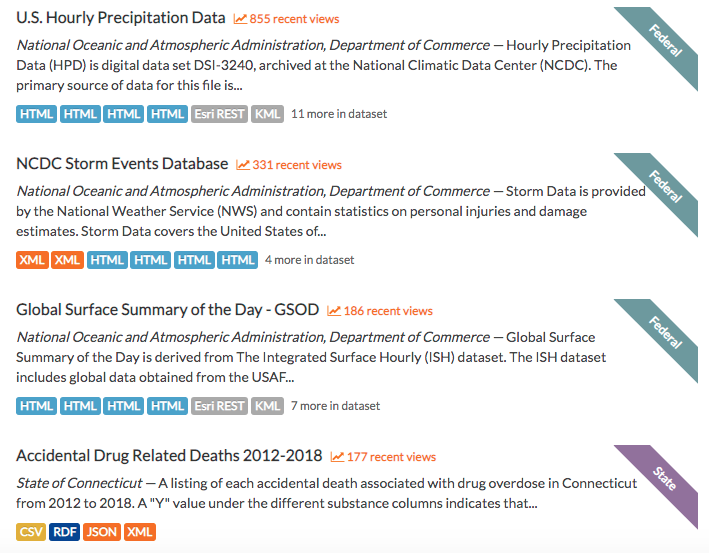Click KML badge under Global Surface Summary
709x553 pixels.
268,406
